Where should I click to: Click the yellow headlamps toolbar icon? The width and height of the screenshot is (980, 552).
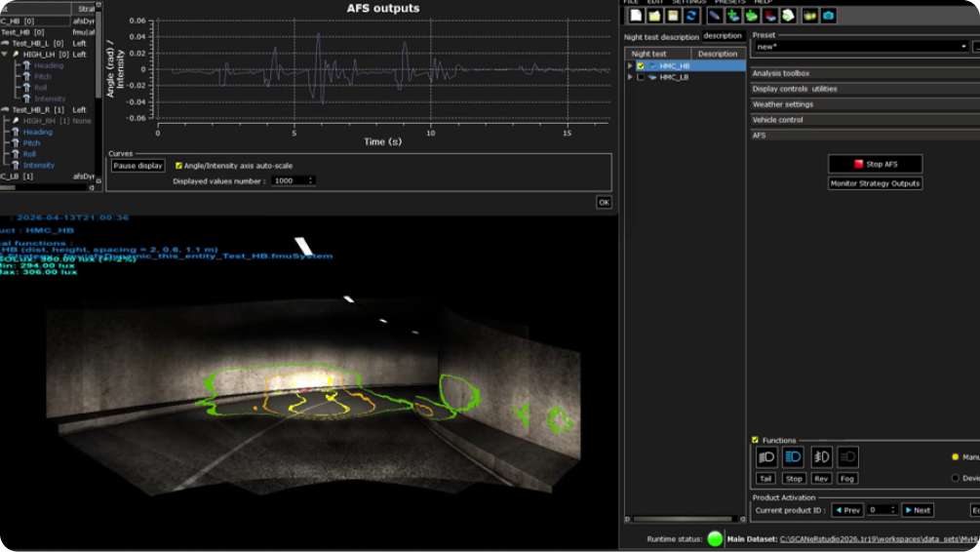click(810, 17)
